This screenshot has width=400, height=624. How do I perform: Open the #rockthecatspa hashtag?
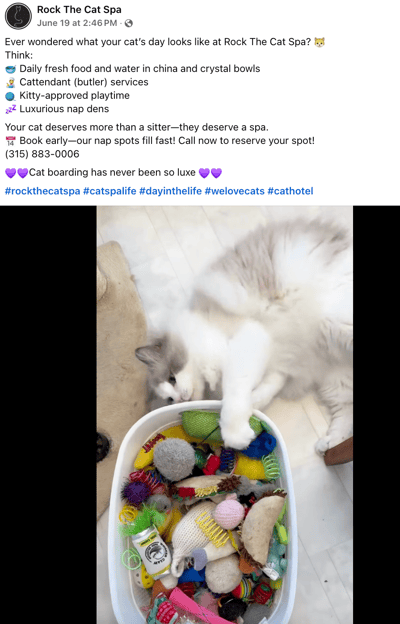(x=43, y=191)
